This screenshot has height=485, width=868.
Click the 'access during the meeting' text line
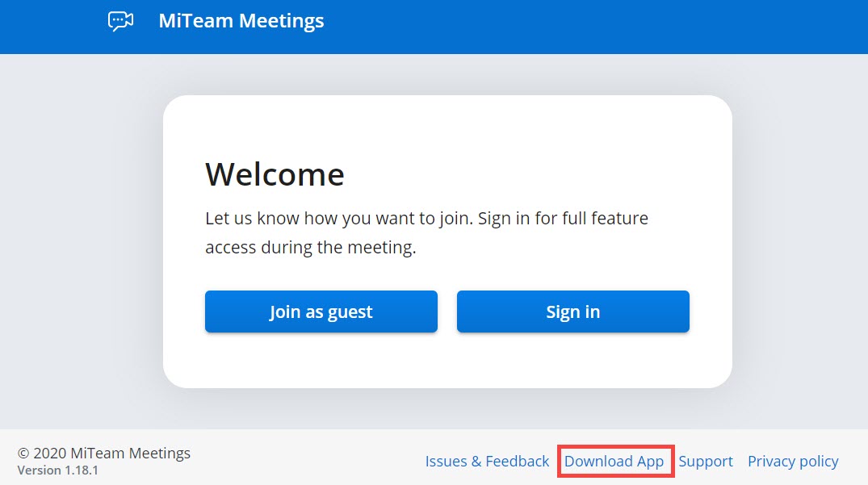pyautogui.click(x=310, y=248)
